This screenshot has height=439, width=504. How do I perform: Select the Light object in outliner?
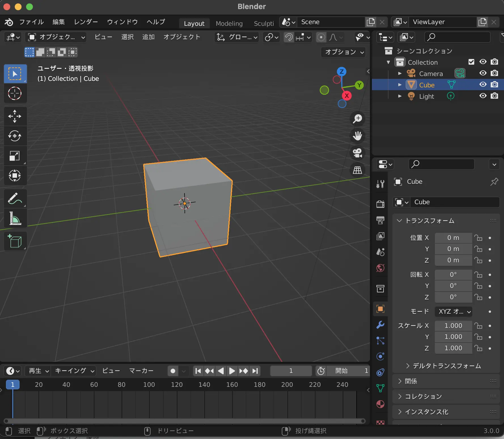pos(426,96)
